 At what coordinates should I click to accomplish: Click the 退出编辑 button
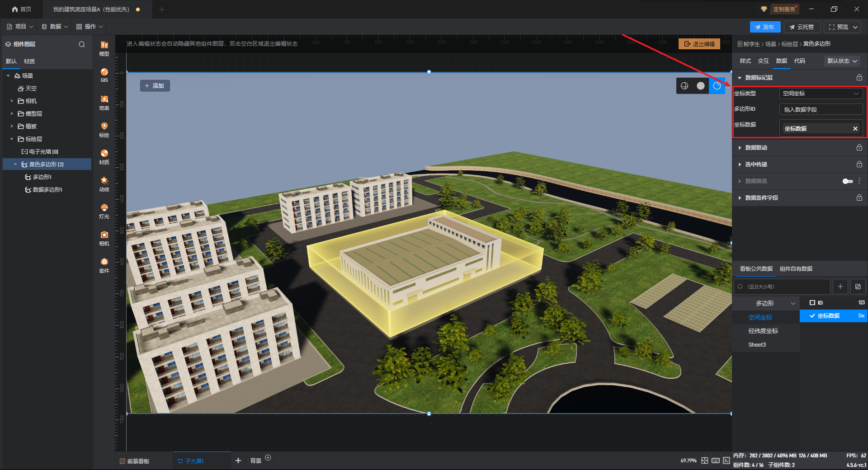pos(699,44)
